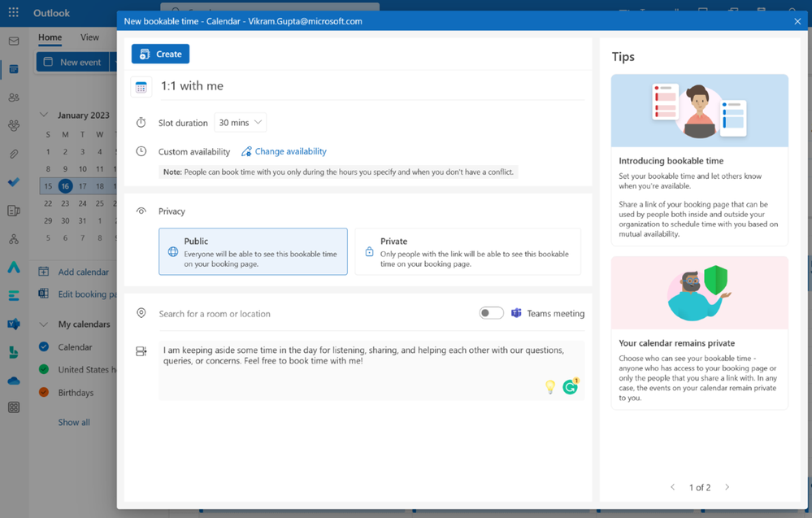Click the Teams logo icon
The image size is (812, 518).
516,313
